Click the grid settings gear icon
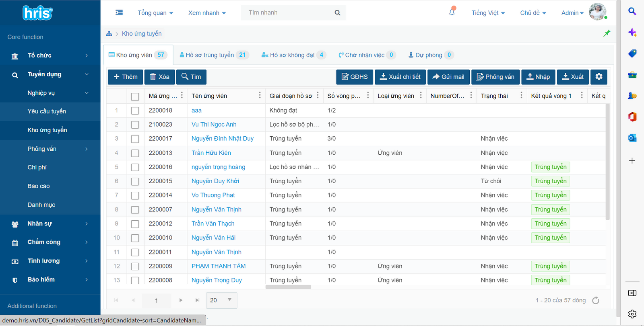The width and height of the screenshot is (644, 326). click(599, 77)
